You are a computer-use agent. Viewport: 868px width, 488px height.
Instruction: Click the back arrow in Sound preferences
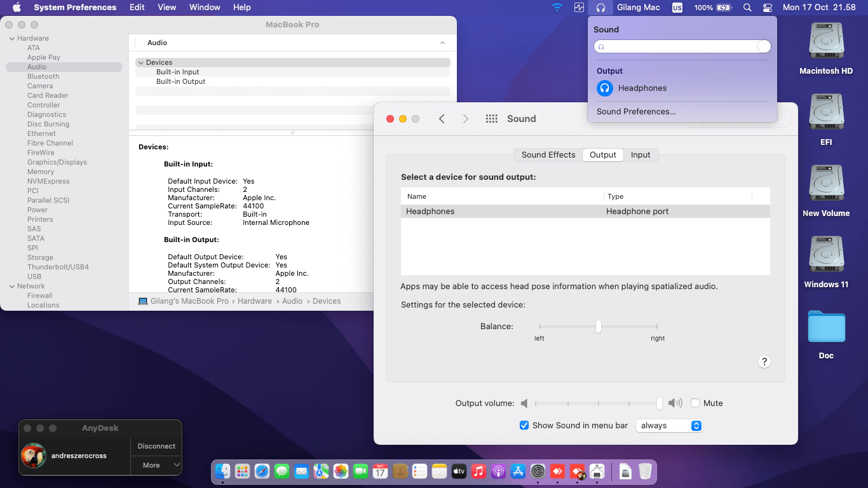(442, 119)
